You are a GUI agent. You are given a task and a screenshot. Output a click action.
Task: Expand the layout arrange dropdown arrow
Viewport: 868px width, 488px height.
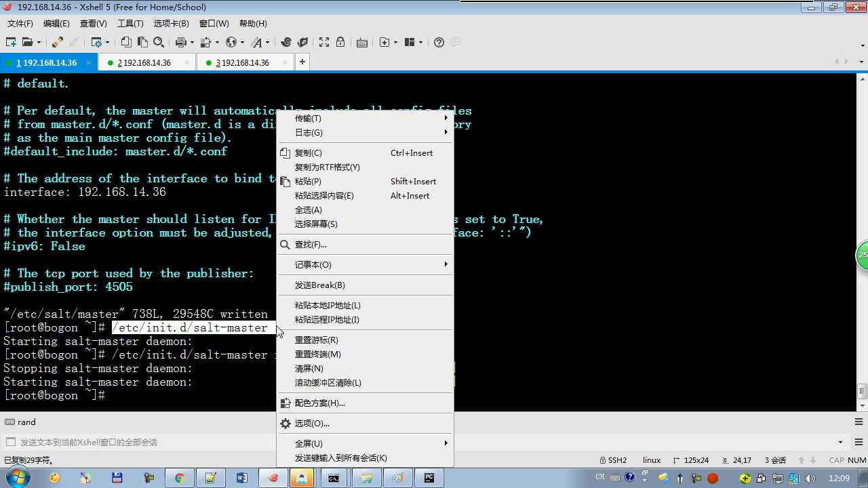pos(420,42)
